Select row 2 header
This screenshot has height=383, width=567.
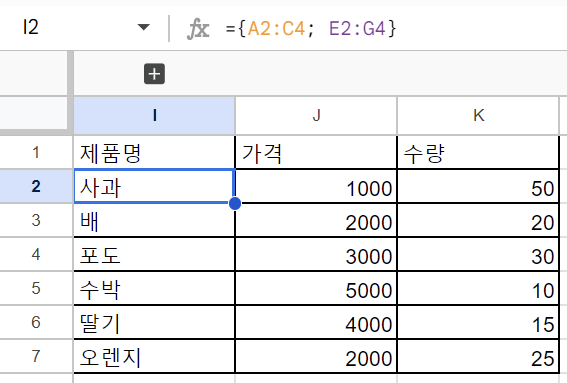pyautogui.click(x=36, y=186)
